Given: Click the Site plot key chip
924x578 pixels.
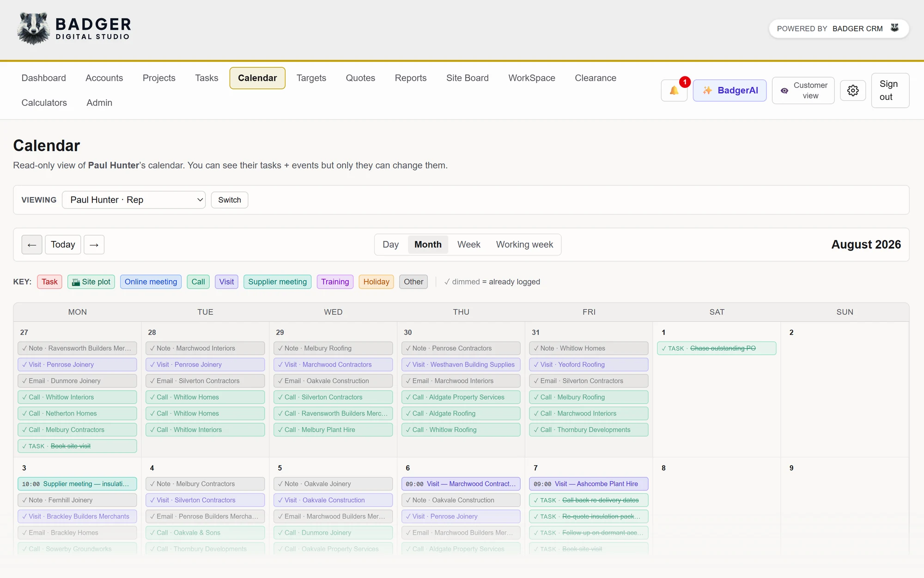Looking at the screenshot, I should point(91,282).
